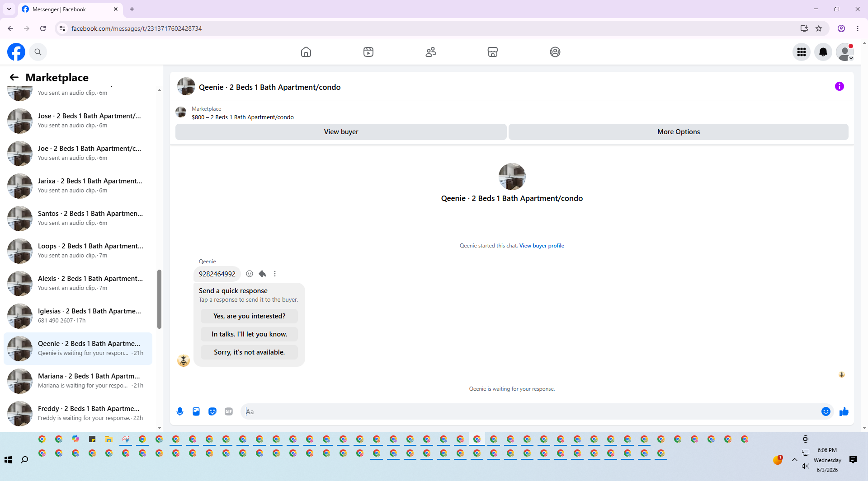The height and width of the screenshot is (481, 868).
Task: Search Facebook with the magnifier icon
Action: click(x=38, y=52)
